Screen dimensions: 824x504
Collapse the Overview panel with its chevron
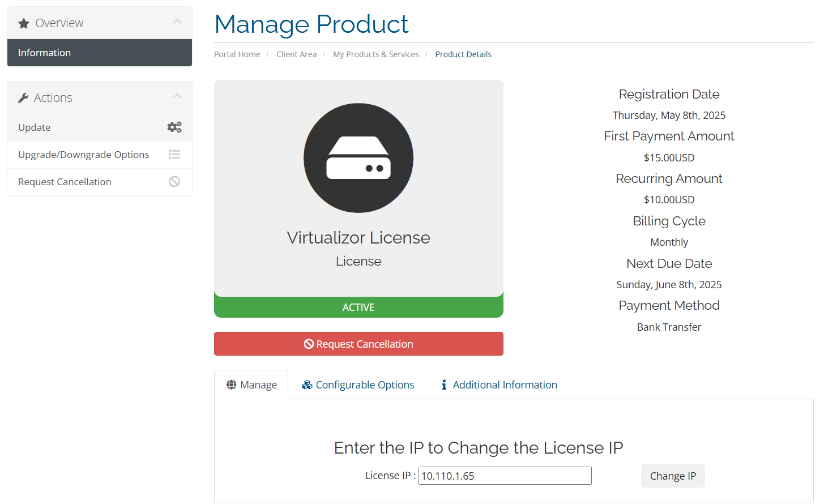[x=177, y=22]
